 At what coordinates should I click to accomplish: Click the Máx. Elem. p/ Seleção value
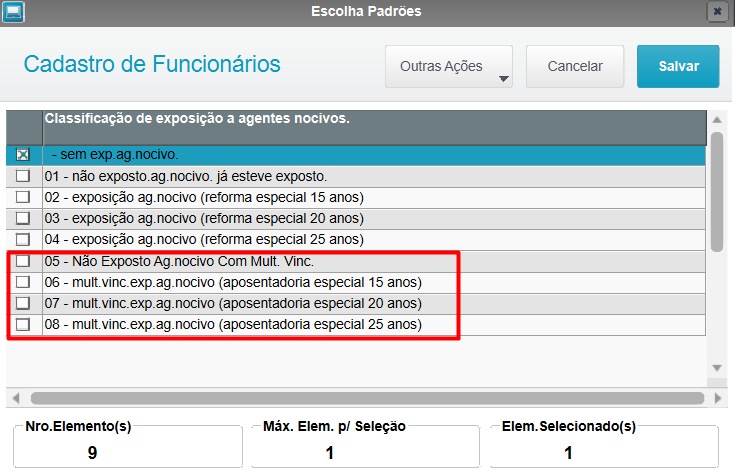[x=330, y=453]
